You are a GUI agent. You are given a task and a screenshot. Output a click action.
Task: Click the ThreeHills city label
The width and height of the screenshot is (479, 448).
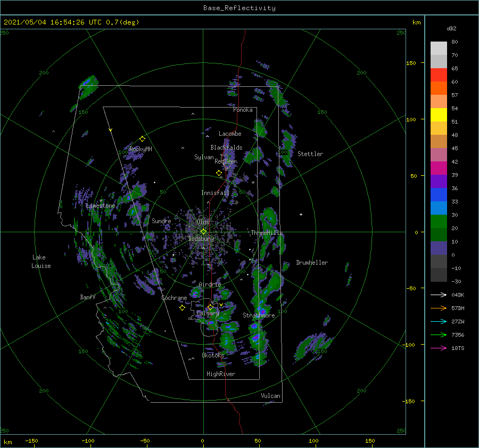(267, 233)
